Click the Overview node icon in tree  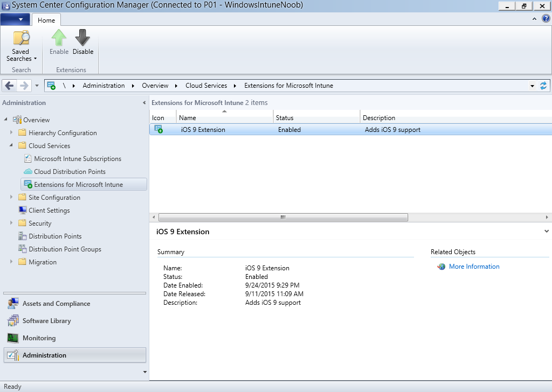(x=17, y=120)
